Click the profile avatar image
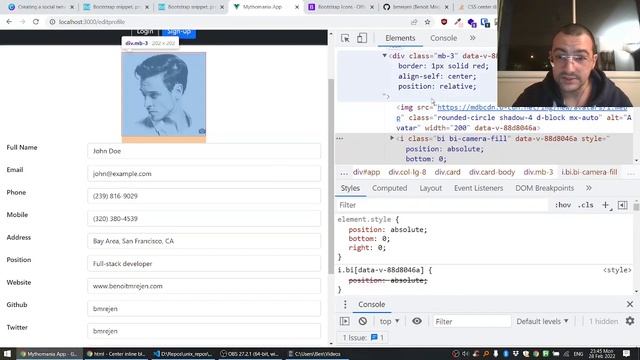640x360 pixels. [164, 94]
